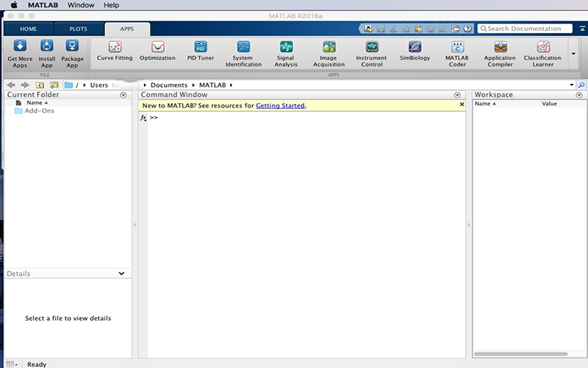Viewport: 588px width, 368px height.
Task: Collapse the Details panel chevron
Action: point(121,273)
